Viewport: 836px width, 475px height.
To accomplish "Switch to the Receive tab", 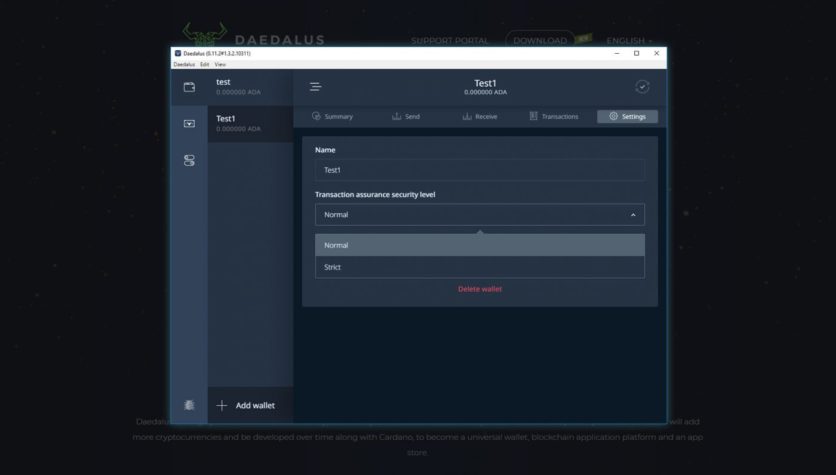I will click(480, 116).
